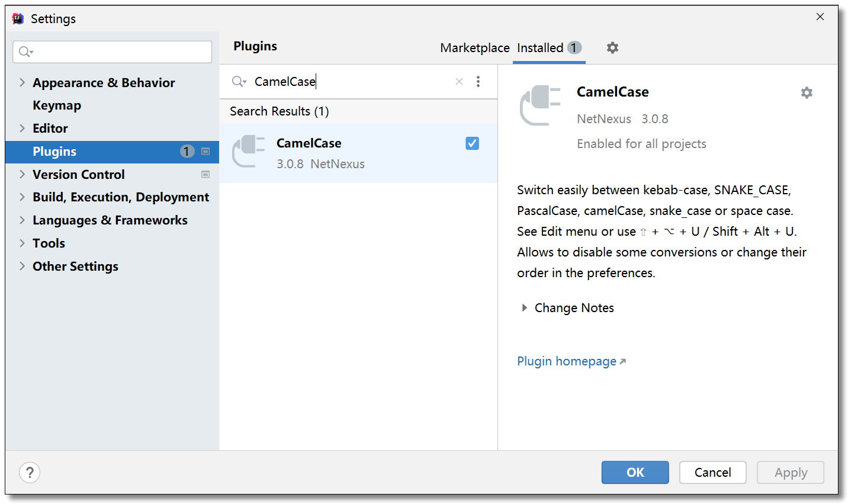Screen dimensions: 848x504
Task: Expand Languages & Frameworks node
Action: 22,220
